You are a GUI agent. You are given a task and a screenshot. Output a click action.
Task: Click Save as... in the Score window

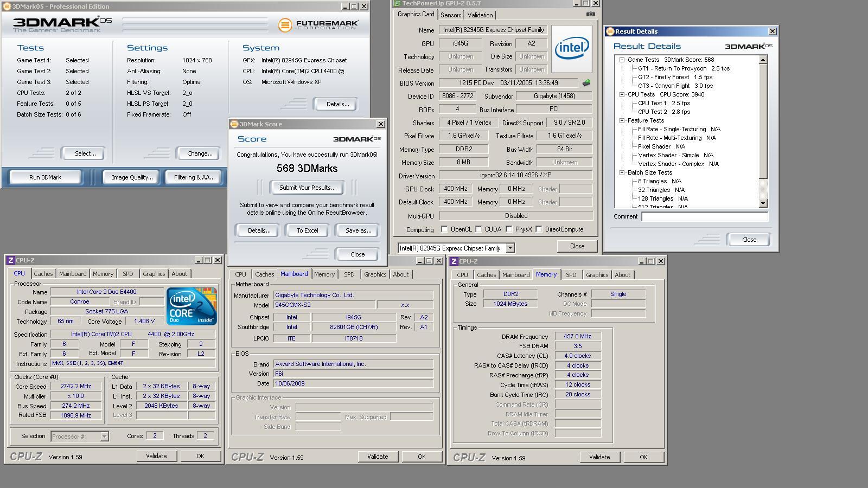pyautogui.click(x=359, y=230)
